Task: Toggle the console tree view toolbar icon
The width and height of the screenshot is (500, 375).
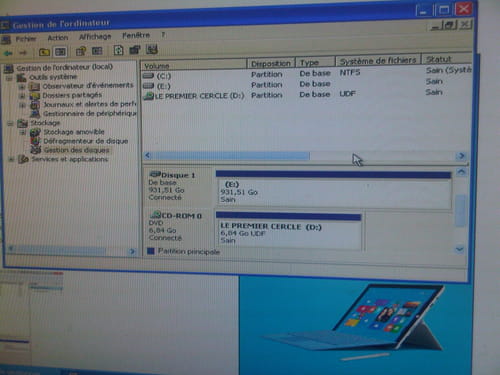Action: pyautogui.click(x=60, y=52)
